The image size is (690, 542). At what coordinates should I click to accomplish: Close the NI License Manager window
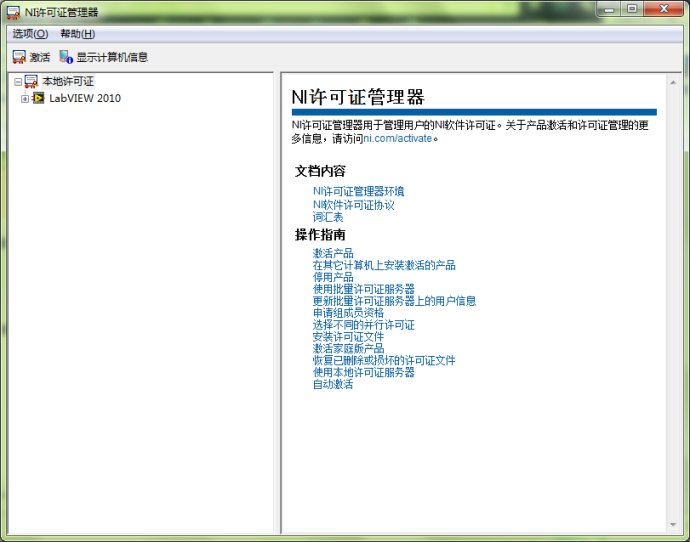pyautogui.click(x=664, y=9)
